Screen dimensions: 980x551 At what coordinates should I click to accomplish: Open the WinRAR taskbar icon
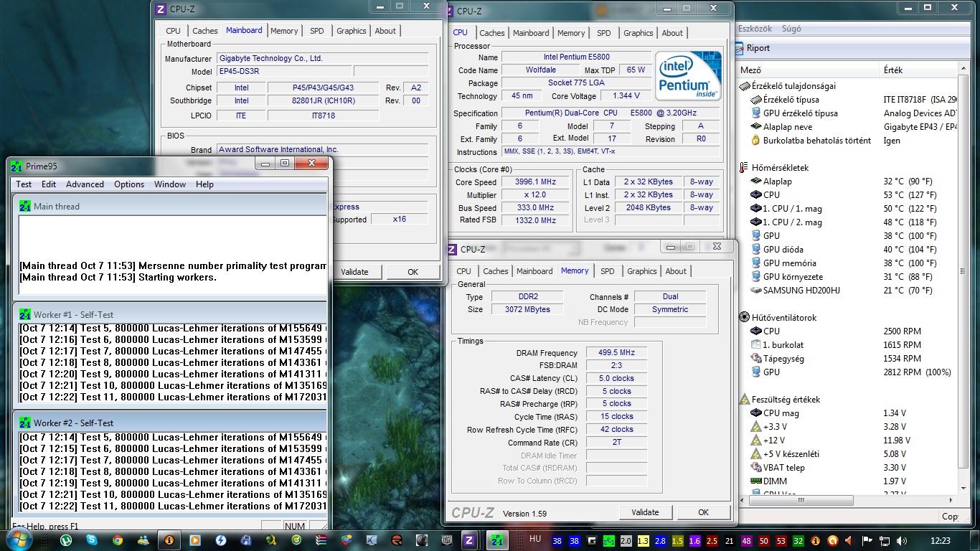(323, 540)
